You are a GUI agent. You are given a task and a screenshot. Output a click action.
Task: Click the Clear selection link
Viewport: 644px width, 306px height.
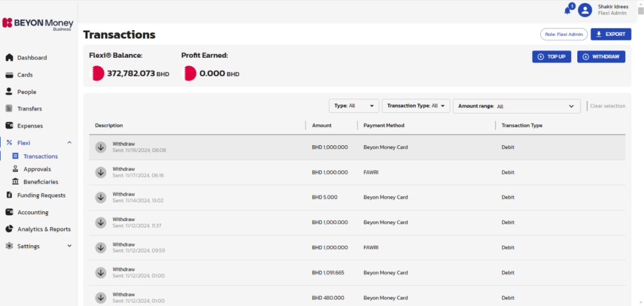608,106
